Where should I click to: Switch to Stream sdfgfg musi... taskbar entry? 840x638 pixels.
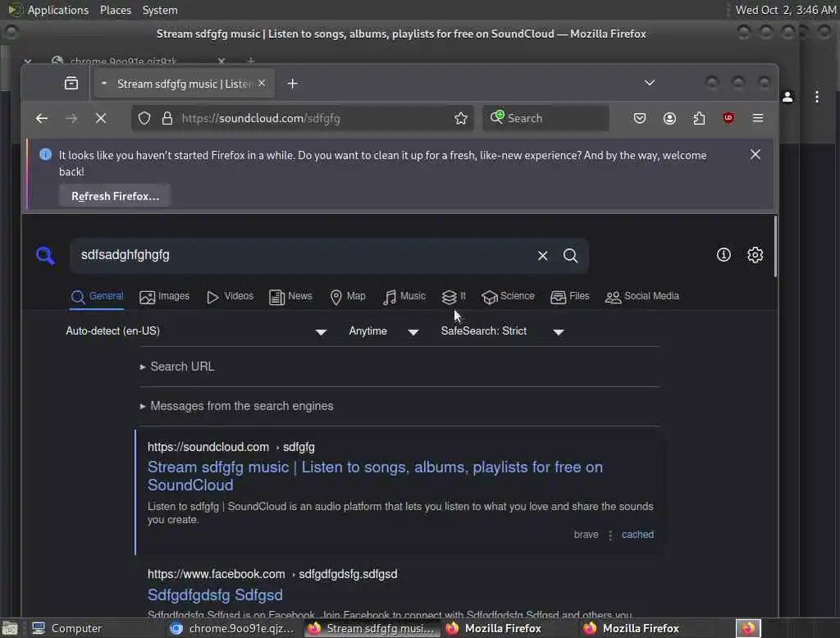(x=372, y=628)
